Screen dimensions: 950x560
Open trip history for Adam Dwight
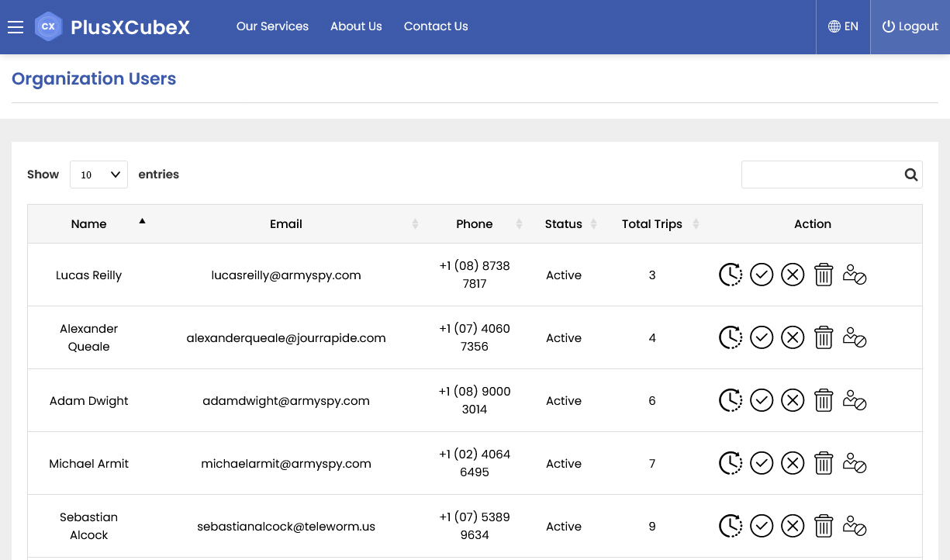click(731, 400)
